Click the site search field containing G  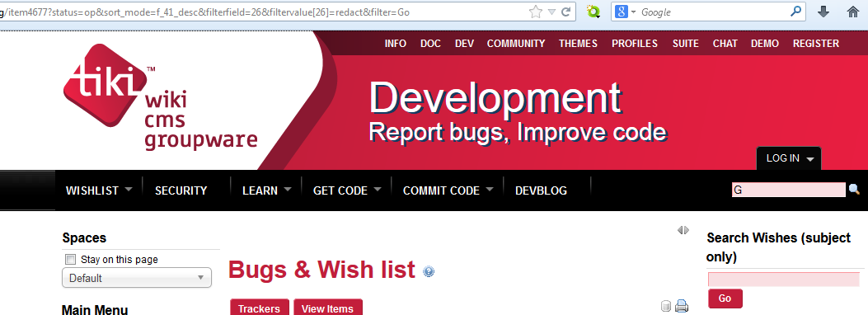[788, 190]
